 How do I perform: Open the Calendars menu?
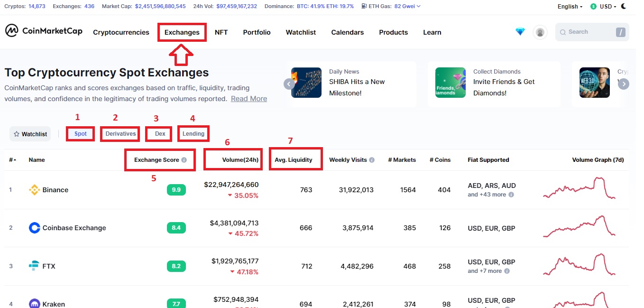348,32
